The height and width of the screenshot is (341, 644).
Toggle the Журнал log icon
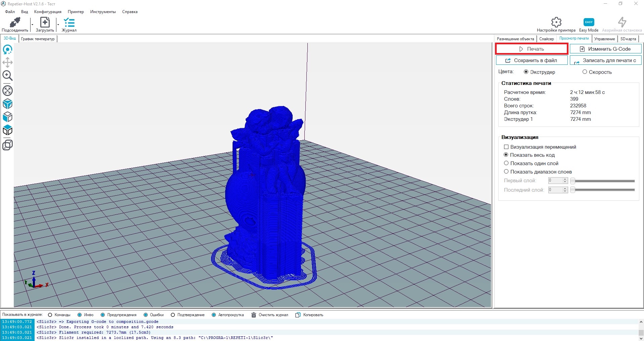[69, 22]
